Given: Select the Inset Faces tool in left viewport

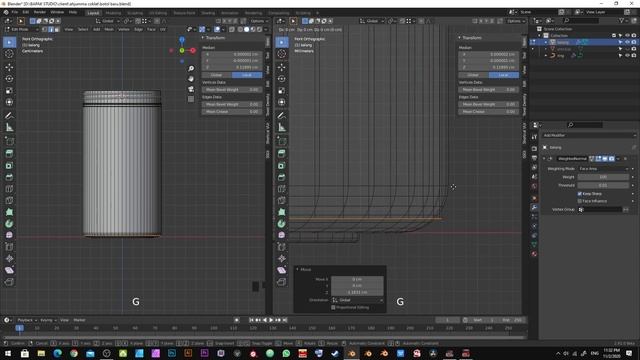Looking at the screenshot, I should tap(9, 165).
